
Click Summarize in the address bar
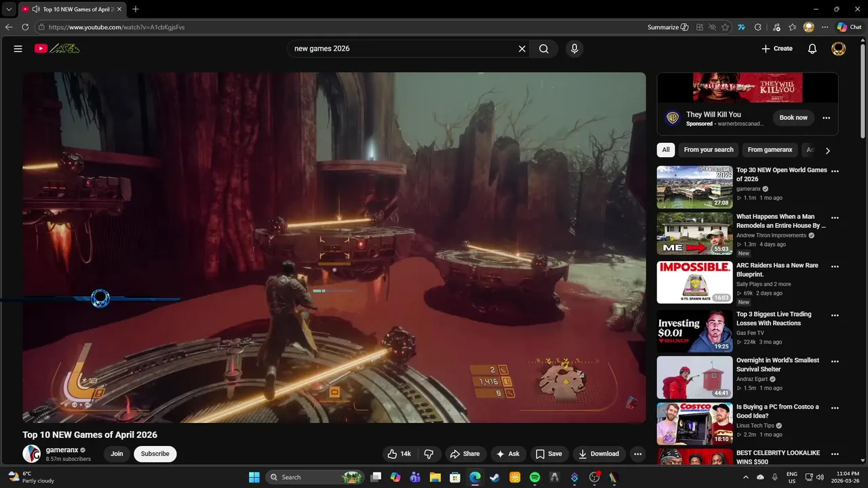[668, 27]
